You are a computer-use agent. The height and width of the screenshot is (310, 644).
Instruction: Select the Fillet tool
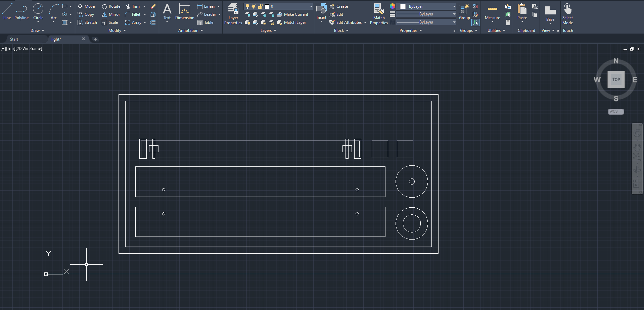(x=135, y=14)
